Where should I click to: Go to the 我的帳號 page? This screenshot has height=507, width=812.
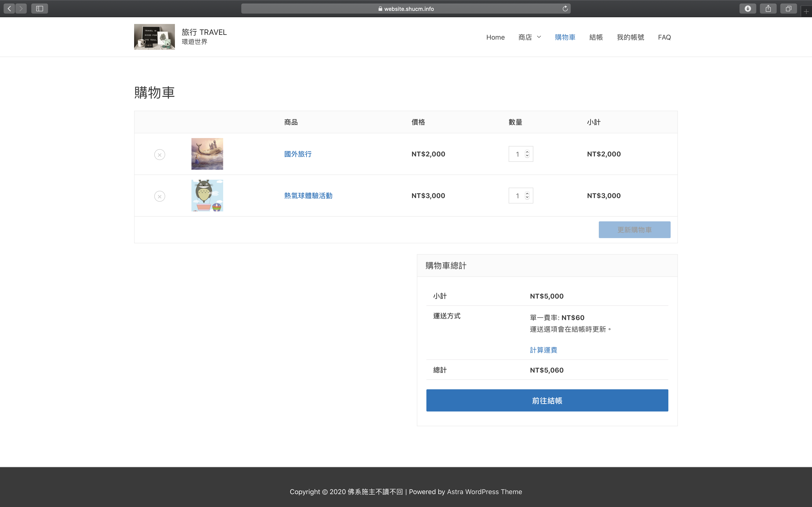(x=630, y=37)
